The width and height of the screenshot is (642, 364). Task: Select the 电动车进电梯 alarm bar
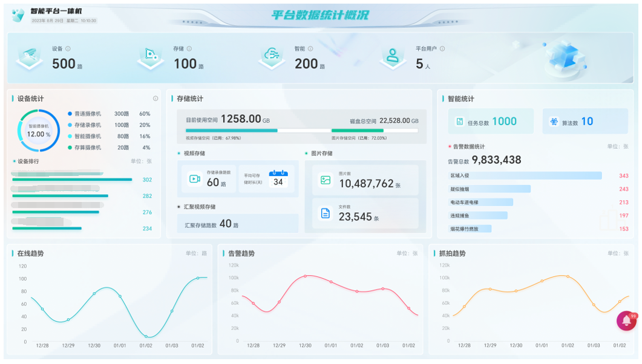(480, 202)
